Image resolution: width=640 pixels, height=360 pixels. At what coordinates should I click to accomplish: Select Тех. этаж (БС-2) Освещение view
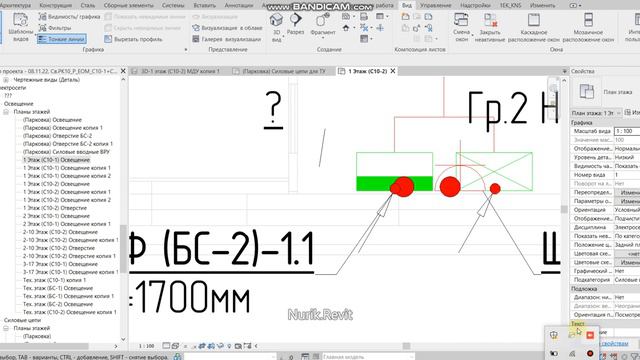(58, 304)
